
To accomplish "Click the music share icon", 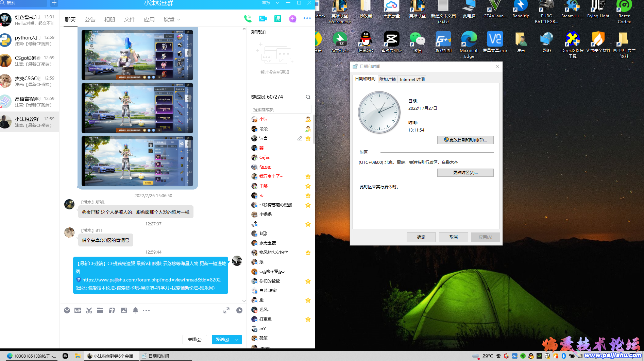I will point(112,310).
